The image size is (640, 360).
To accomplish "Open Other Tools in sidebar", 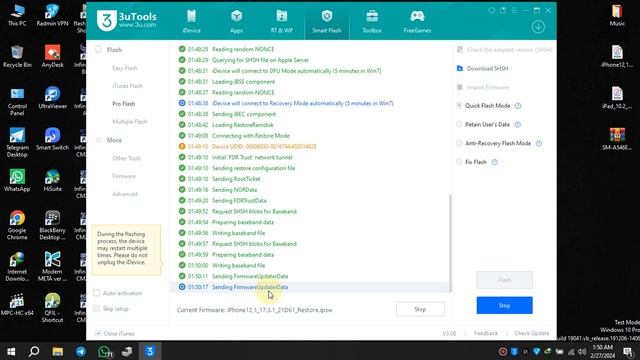I will pos(127,158).
